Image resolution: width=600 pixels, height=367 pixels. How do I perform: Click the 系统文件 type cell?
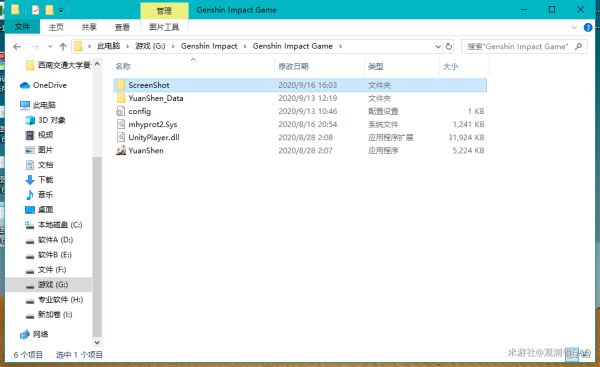point(383,124)
